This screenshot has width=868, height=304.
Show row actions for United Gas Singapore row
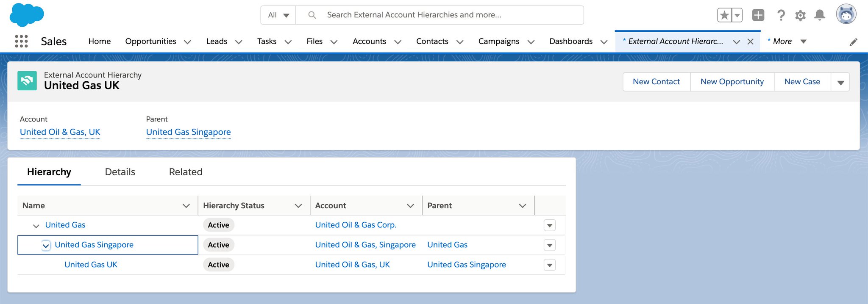pyautogui.click(x=550, y=245)
